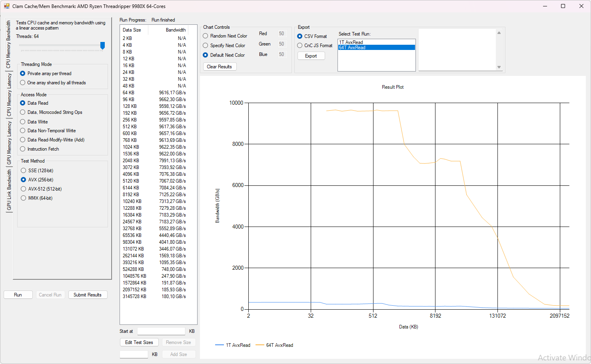This screenshot has width=591, height=364.
Task: Minimize the benchmark window
Action: coord(545,6)
